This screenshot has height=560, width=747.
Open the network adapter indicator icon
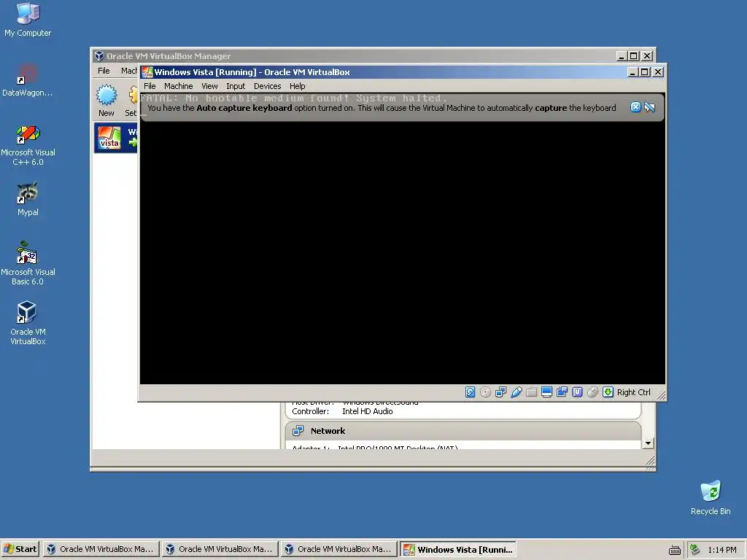[500, 392]
